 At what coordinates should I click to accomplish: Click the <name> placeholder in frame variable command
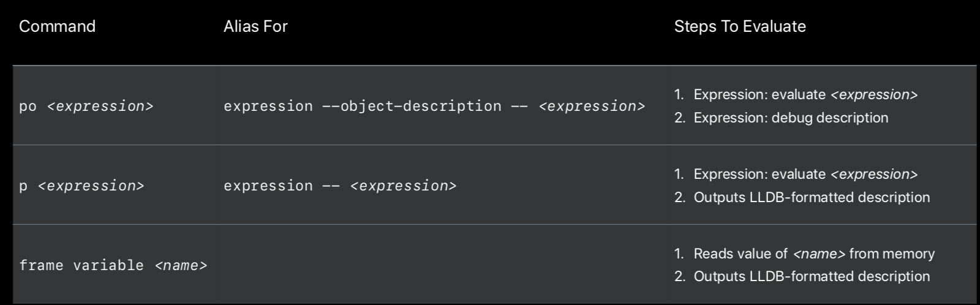[181, 266]
